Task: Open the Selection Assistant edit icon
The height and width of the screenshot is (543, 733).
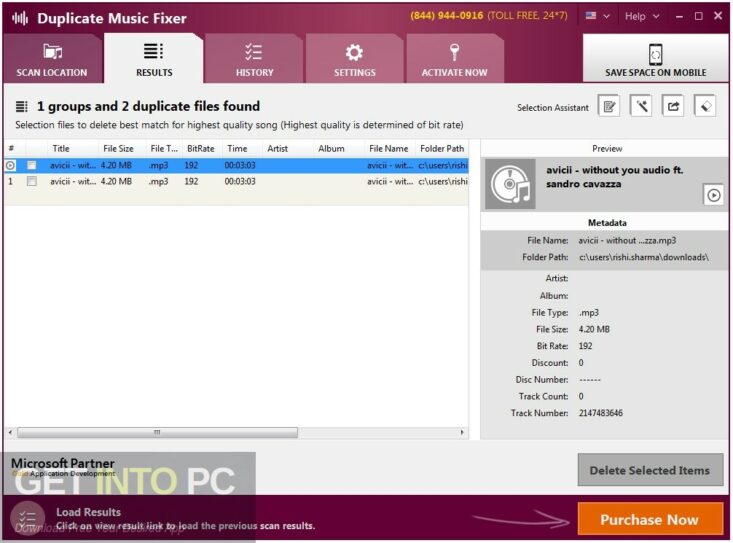Action: [x=609, y=107]
